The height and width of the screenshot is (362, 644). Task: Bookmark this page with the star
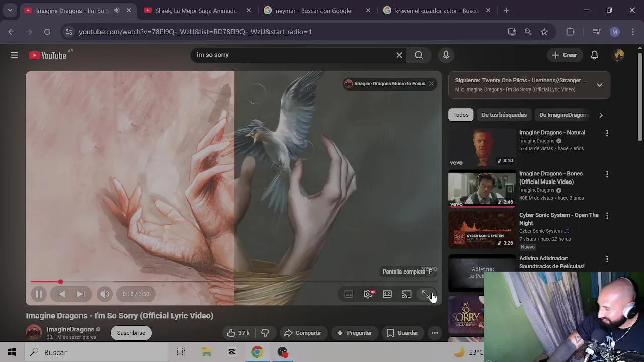[x=544, y=32]
